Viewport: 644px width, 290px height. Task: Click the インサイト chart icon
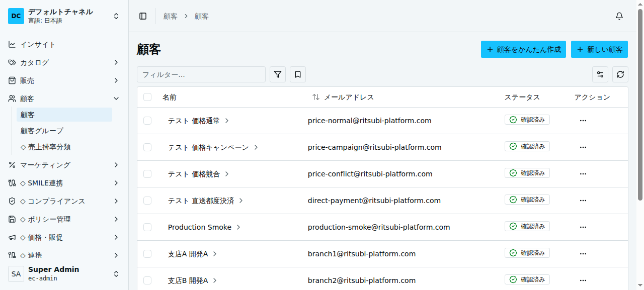click(x=12, y=44)
